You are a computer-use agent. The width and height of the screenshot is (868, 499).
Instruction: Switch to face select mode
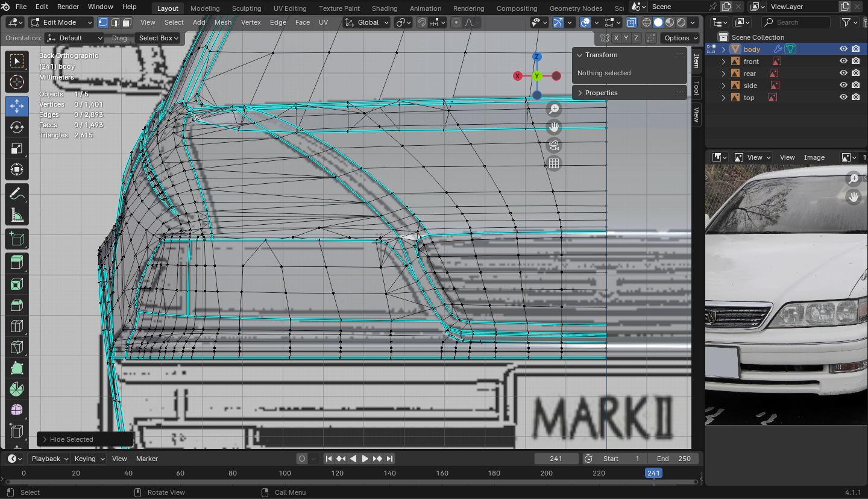pyautogui.click(x=127, y=22)
